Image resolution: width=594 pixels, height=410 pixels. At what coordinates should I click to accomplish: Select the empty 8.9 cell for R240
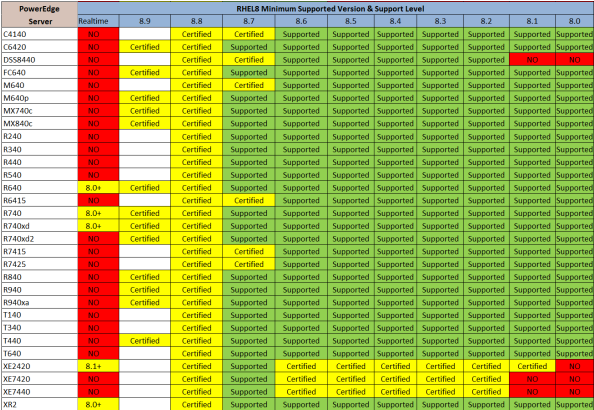tap(145, 136)
